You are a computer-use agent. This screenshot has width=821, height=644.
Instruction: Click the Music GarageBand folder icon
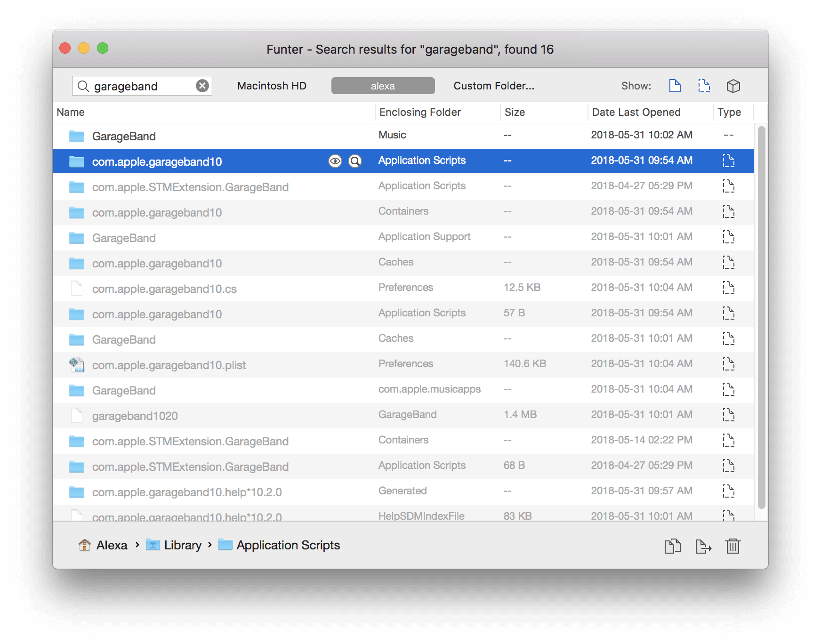[76, 136]
